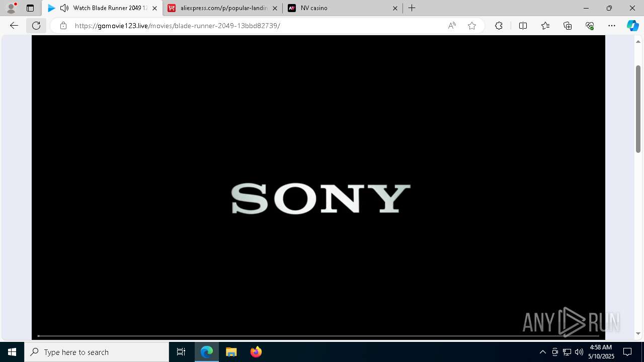Open Microsoft Edge from the taskbar

207,352
